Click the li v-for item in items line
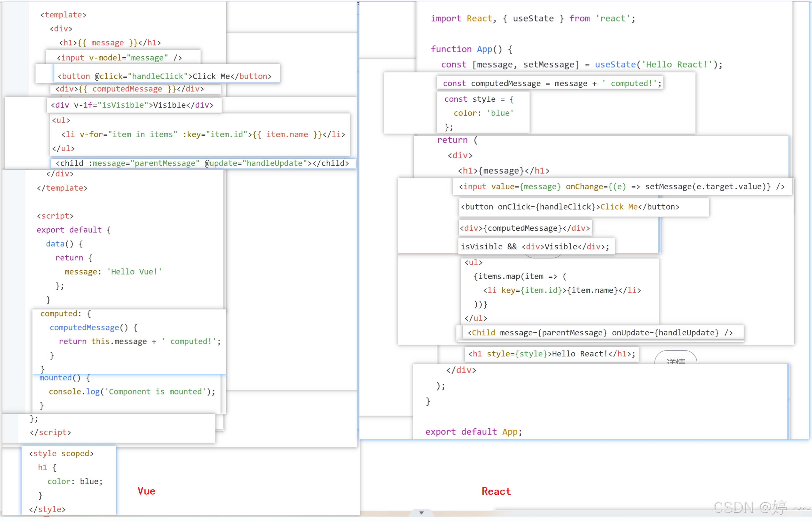The width and height of the screenshot is (812, 521). (203, 135)
